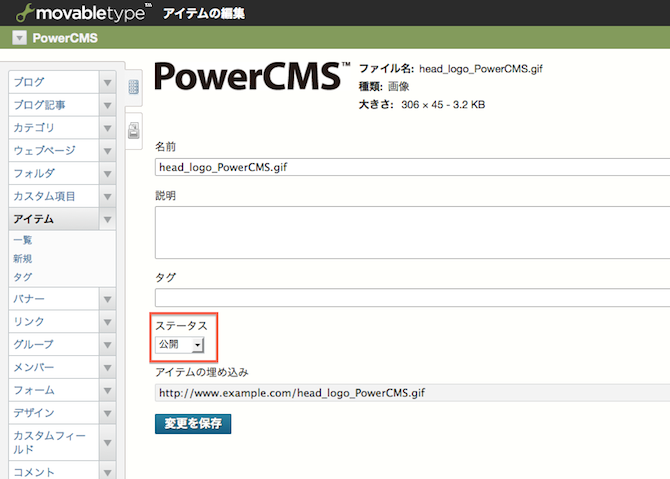
Task: Click the PowerCMS logo image preview
Action: (252, 76)
